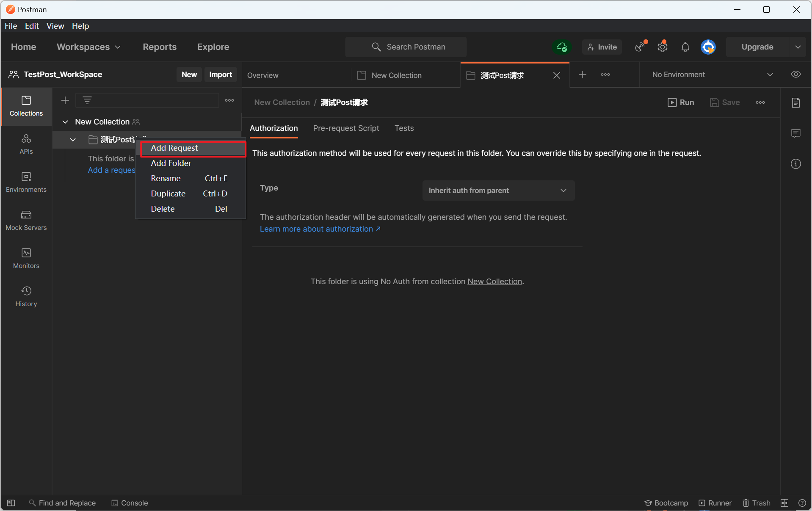Open Runner from status bar
Screen dimensions: 812x511
(x=715, y=503)
